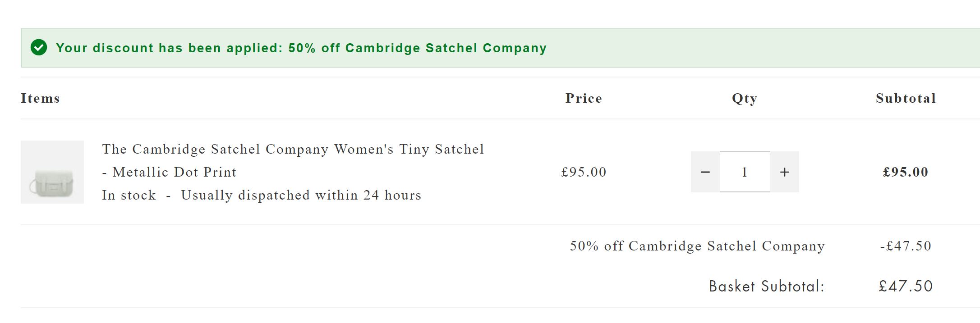
Task: Click the £47.50 basket subtotal amount
Action: [x=906, y=286]
